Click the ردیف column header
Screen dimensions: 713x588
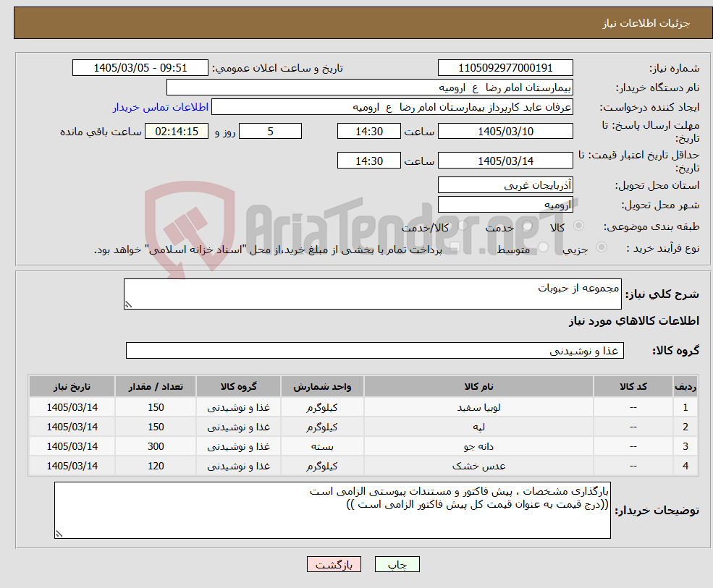(x=685, y=387)
